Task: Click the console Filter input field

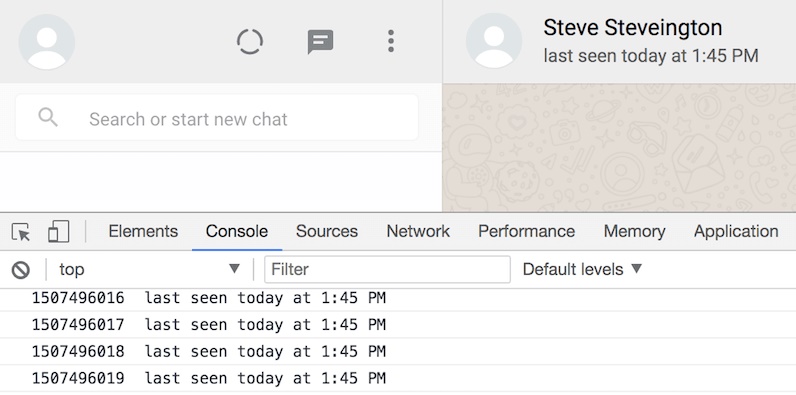Action: pyautogui.click(x=387, y=269)
